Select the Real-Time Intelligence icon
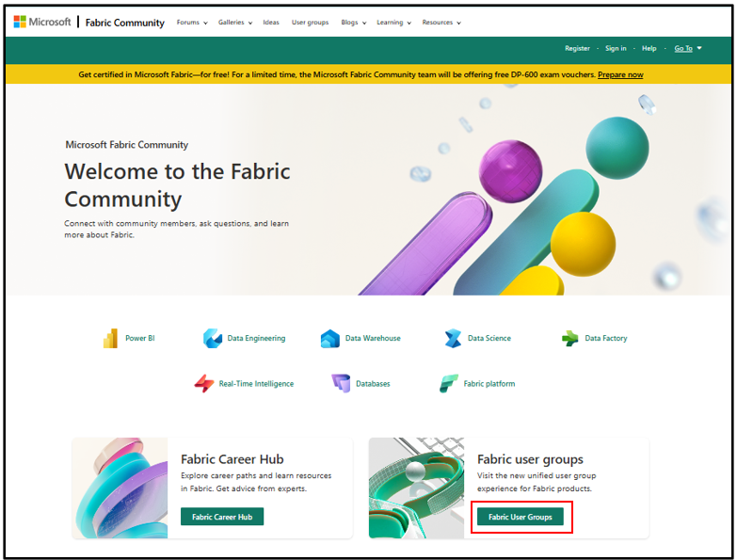Viewport: 737px width, 560px height. [204, 383]
